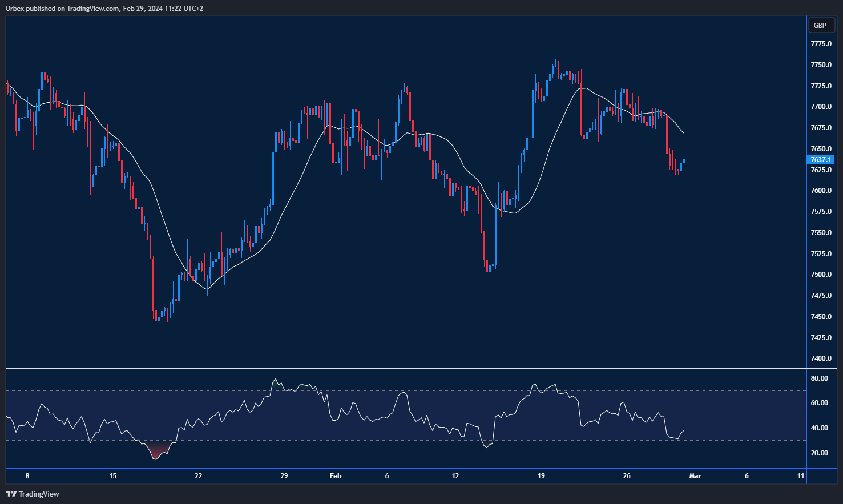
Task: Click the current price tag 7637.1
Action: pos(821,160)
